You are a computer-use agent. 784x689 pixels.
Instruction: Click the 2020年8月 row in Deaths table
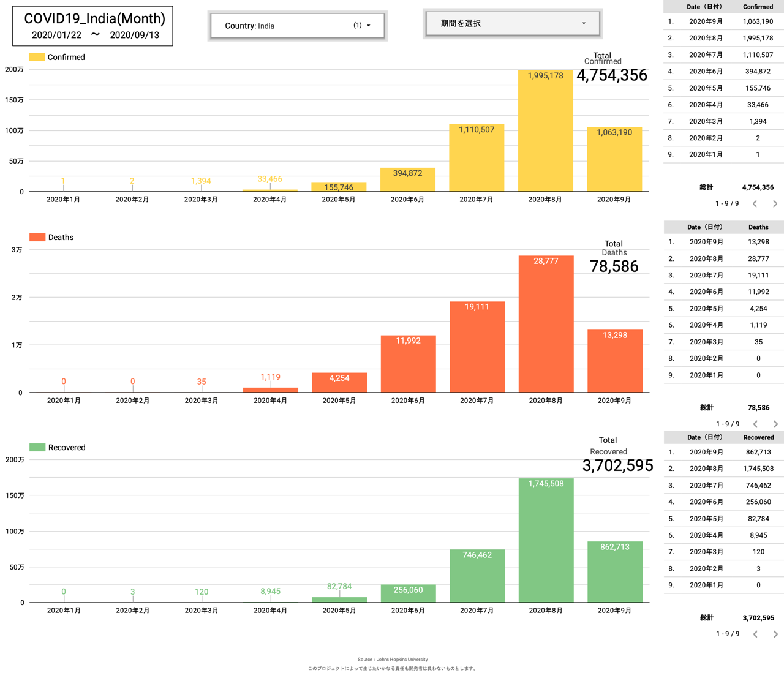(x=724, y=258)
